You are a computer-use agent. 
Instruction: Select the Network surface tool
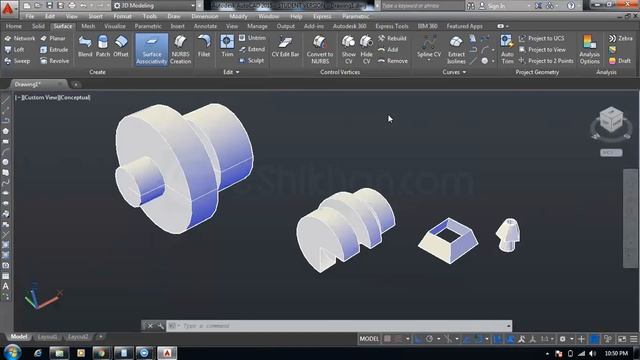(x=20, y=38)
